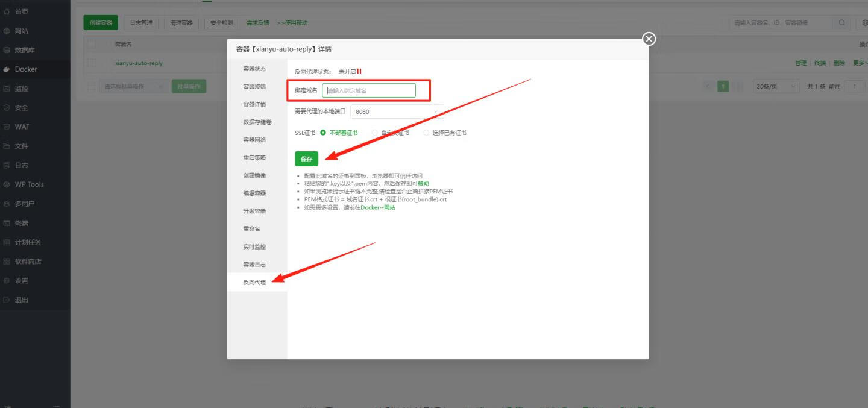Focus the 前往 page number input
868x408 pixels.
pyautogui.click(x=854, y=86)
